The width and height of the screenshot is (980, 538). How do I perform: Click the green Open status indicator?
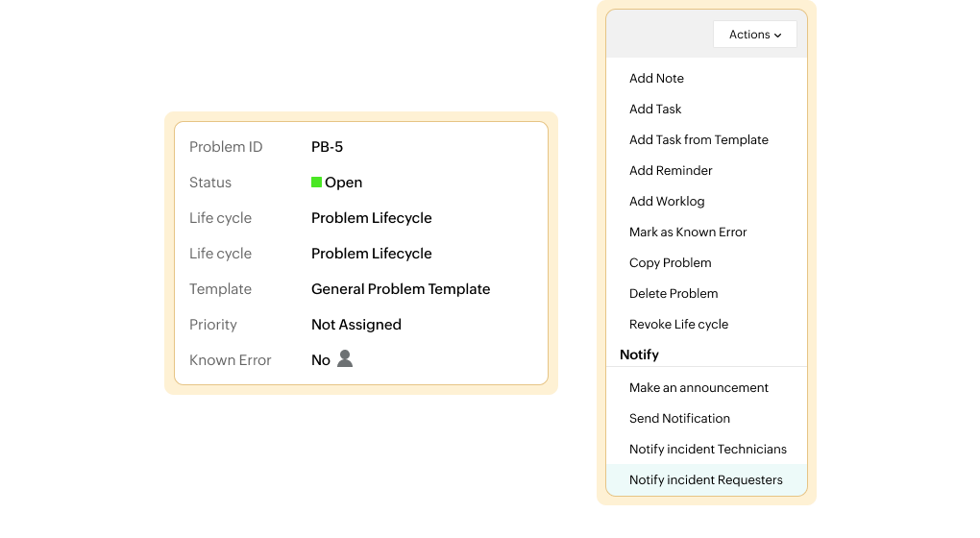click(x=316, y=183)
